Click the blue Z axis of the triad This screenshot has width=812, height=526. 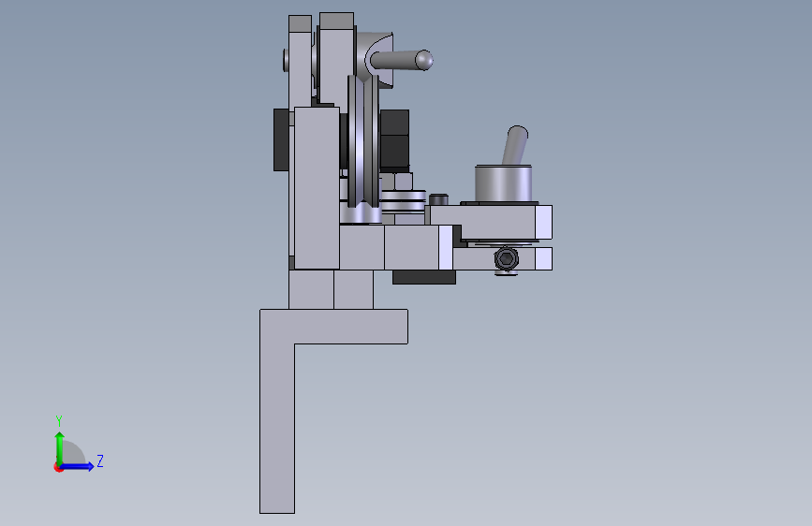77,466
